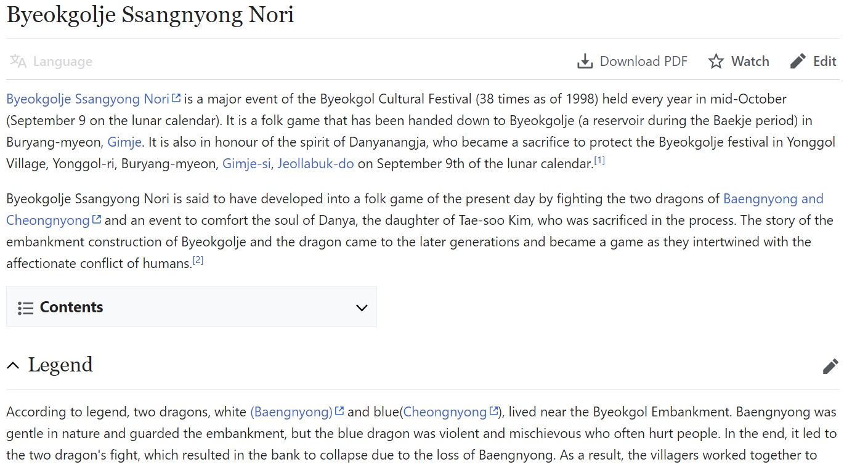
Task: Click the Contents heading label
Action: 71,307
